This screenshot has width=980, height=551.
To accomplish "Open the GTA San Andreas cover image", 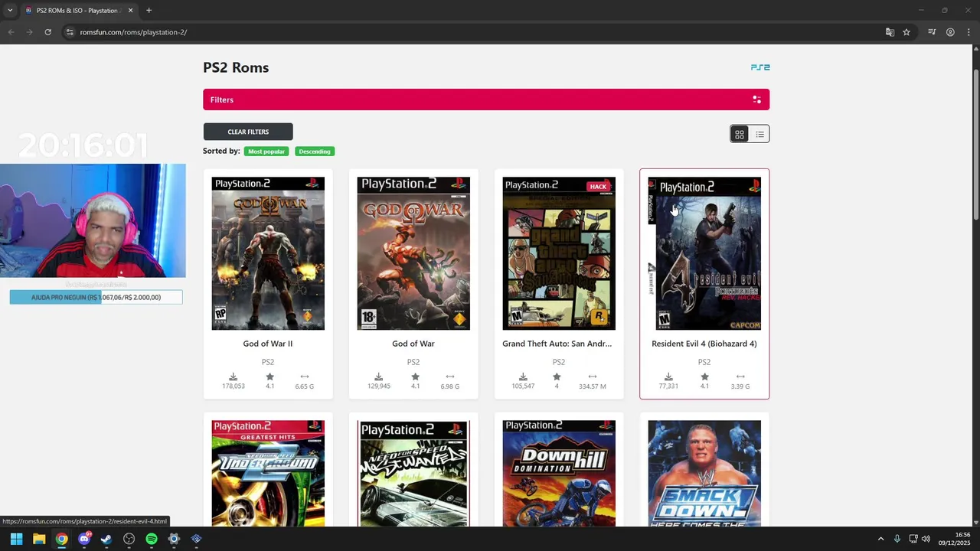I will tap(559, 253).
